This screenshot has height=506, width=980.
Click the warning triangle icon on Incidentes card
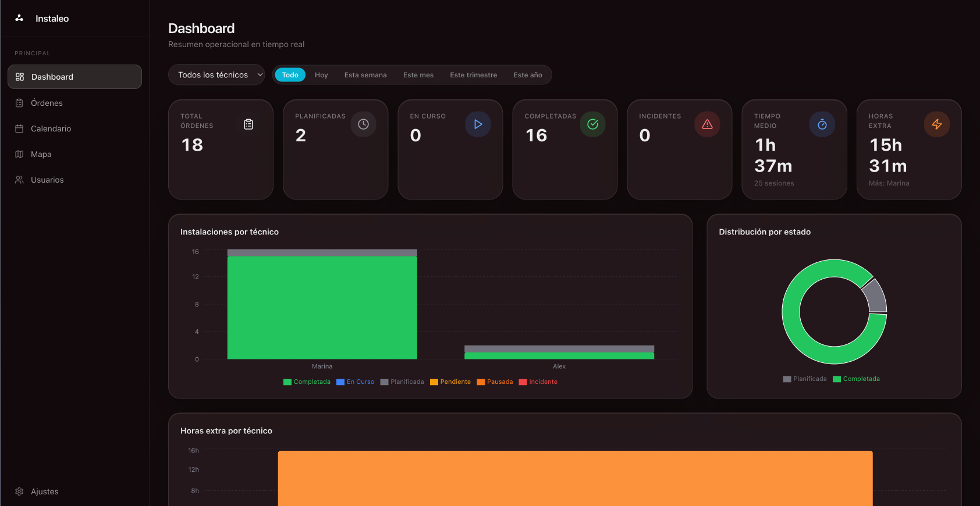(x=707, y=124)
